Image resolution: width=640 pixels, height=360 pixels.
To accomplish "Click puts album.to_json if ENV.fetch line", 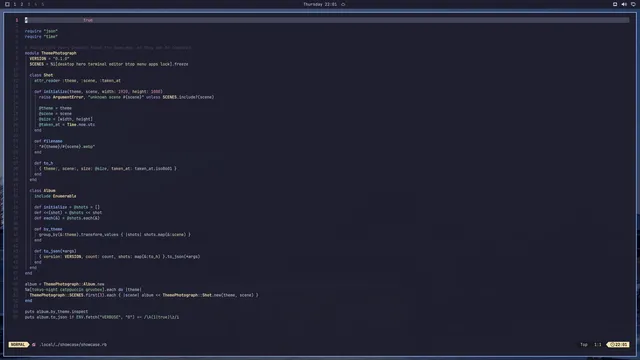I will 102,317.
